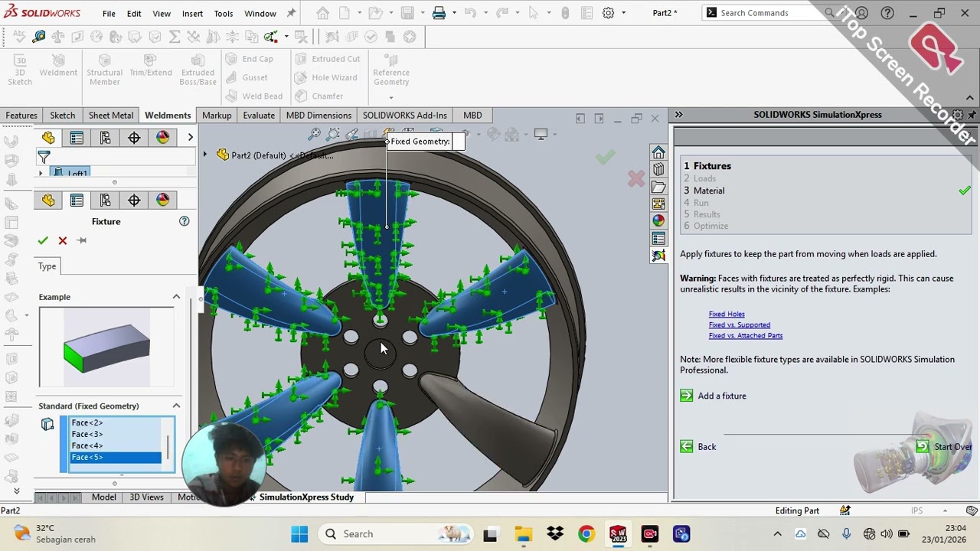
Task: Expand the Reference Geometry dropdown
Action: pos(391,97)
